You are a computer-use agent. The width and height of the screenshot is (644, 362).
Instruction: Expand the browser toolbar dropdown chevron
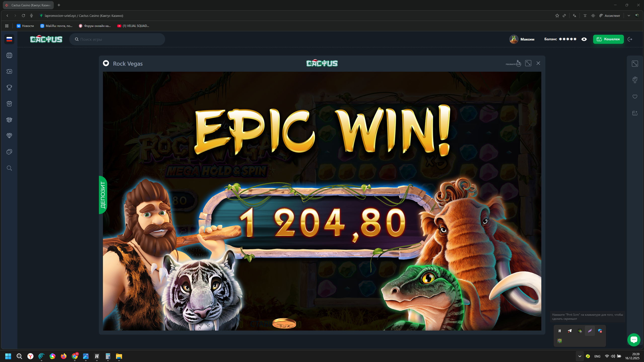click(629, 16)
